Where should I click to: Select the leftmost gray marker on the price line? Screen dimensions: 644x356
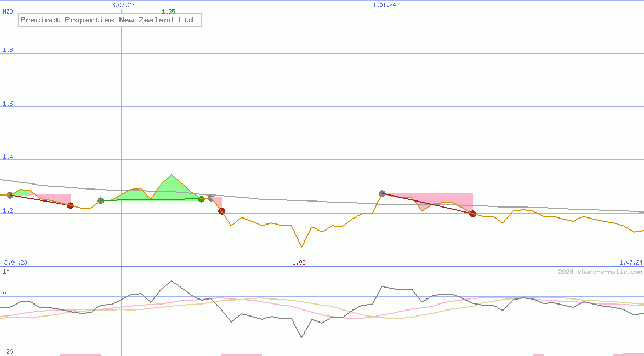10,196
